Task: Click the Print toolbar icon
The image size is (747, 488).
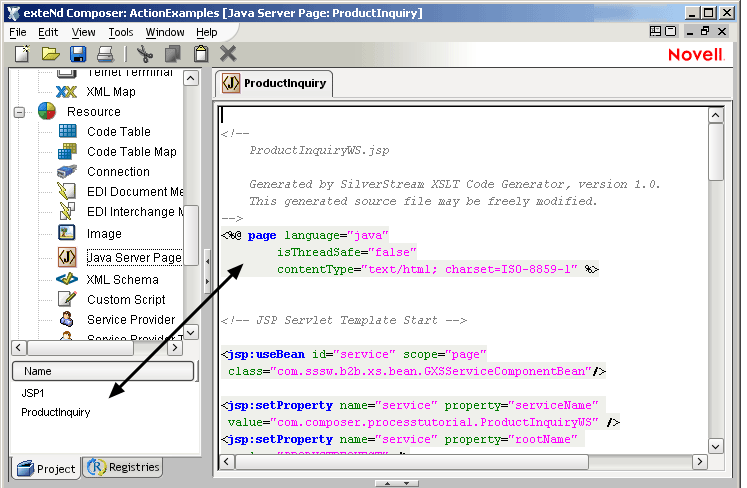Action: click(105, 54)
